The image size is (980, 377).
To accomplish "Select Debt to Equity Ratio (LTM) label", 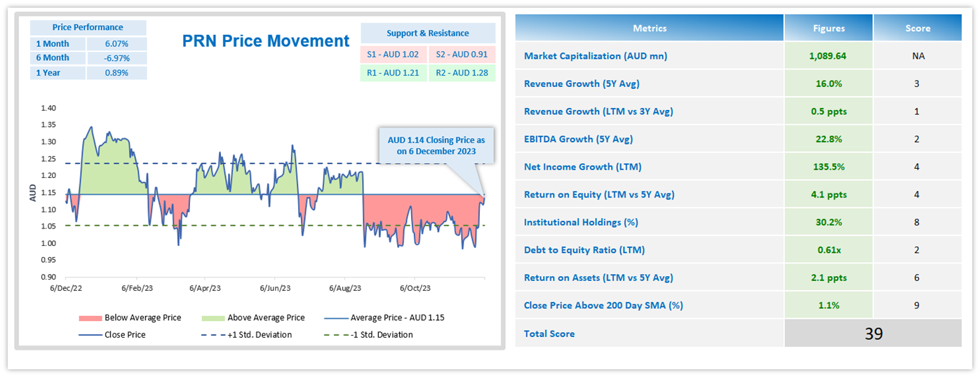I will pyautogui.click(x=584, y=249).
